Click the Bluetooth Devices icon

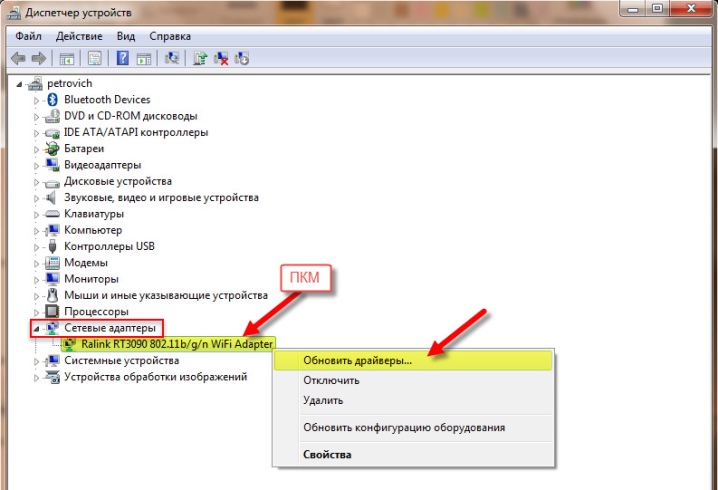(x=53, y=99)
